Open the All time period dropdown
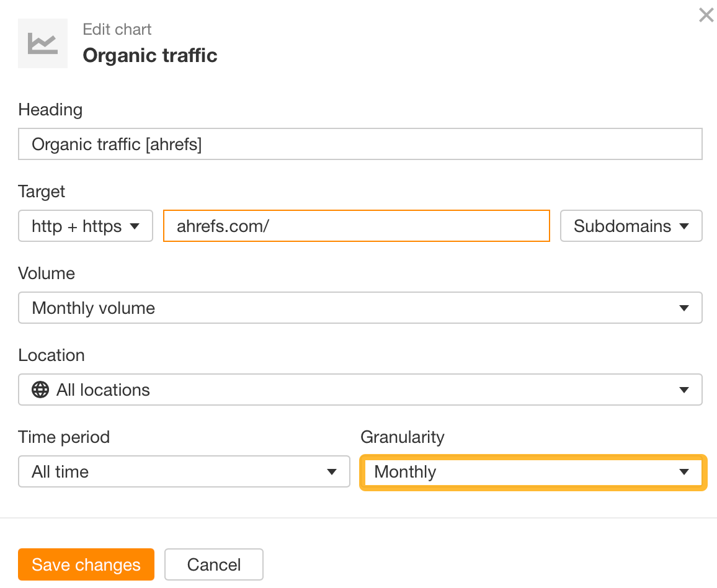Screen dimensions: 717x588 [x=184, y=471]
